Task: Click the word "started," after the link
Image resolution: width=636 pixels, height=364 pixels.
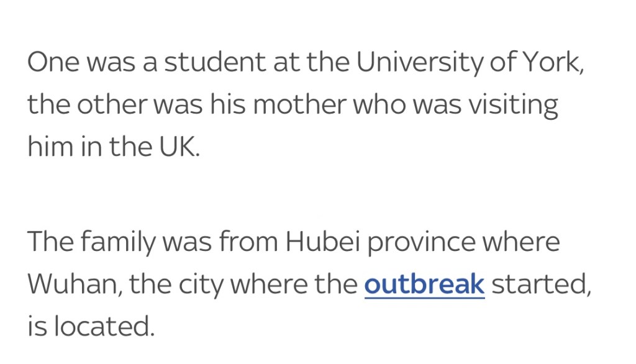Action: 540,284
